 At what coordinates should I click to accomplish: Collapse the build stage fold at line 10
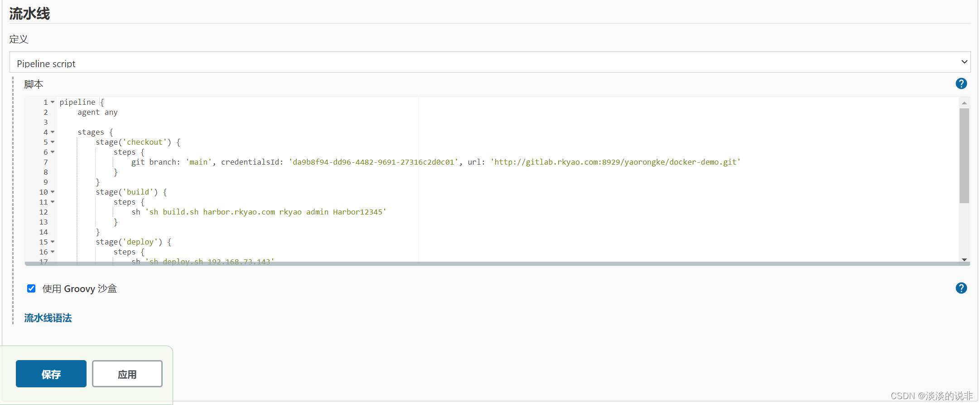point(53,192)
